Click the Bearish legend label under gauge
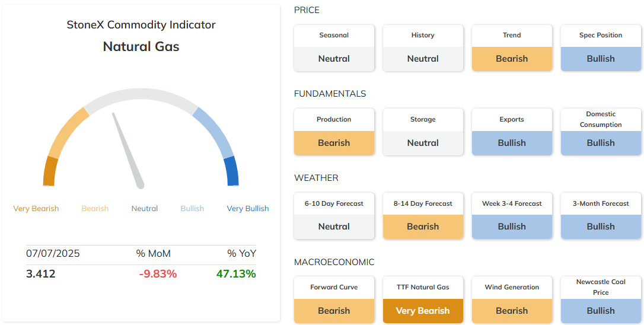 click(x=95, y=208)
